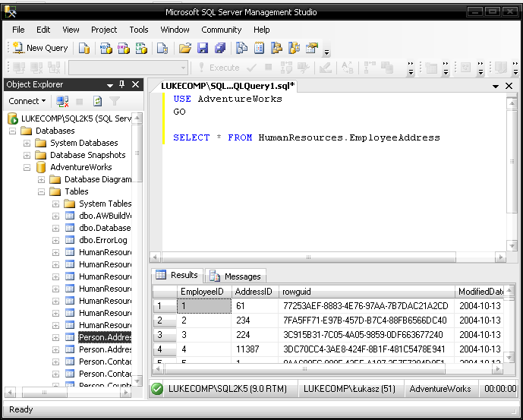Switch to the Results tab
523x420 pixels.
(x=177, y=275)
